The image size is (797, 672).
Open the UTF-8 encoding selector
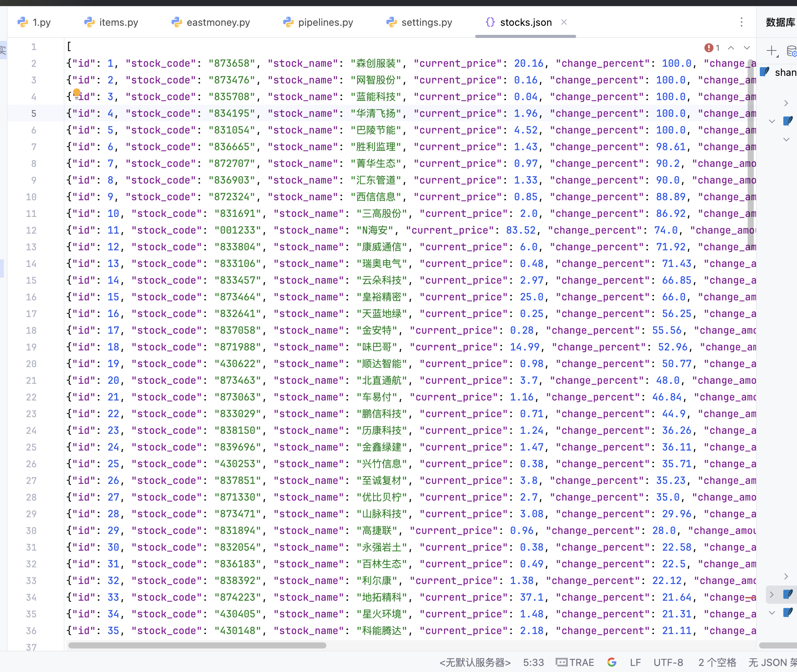[x=668, y=662]
